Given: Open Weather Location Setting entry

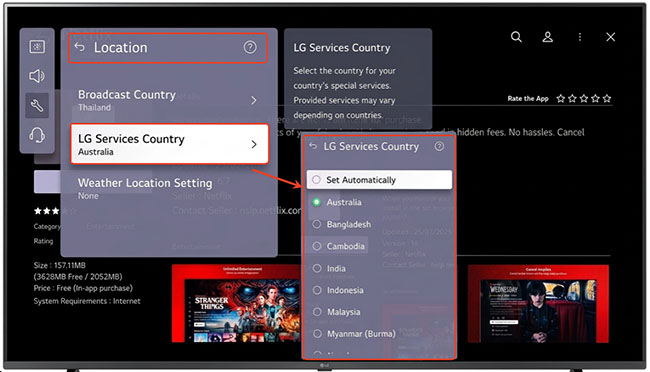Looking at the screenshot, I should click(169, 188).
